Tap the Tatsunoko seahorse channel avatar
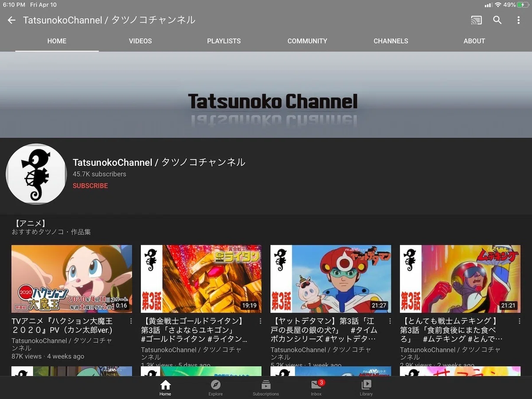The image size is (532, 399). (x=36, y=174)
